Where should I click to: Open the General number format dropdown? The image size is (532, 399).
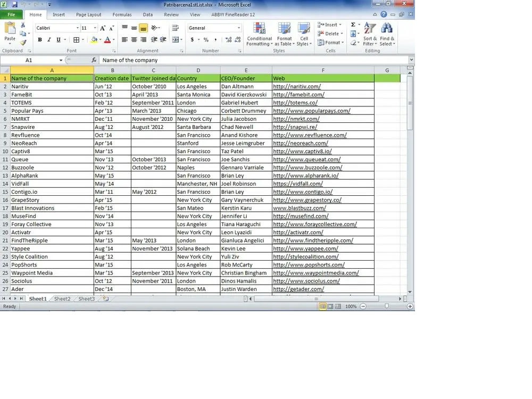pyautogui.click(x=239, y=28)
